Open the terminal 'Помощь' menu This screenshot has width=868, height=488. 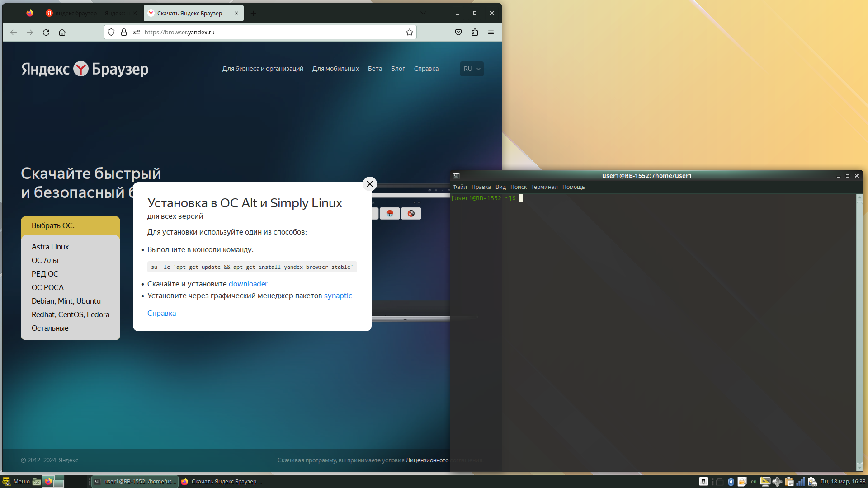pyautogui.click(x=574, y=187)
